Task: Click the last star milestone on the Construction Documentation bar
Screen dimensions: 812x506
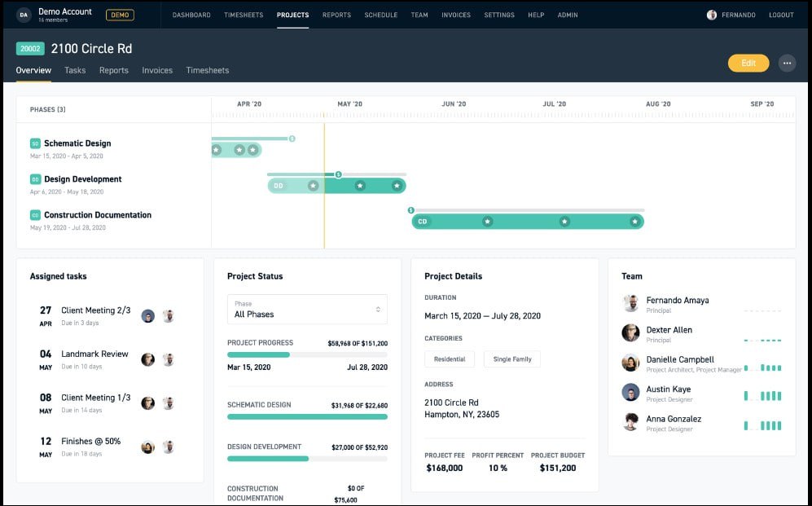Action: [x=635, y=222]
